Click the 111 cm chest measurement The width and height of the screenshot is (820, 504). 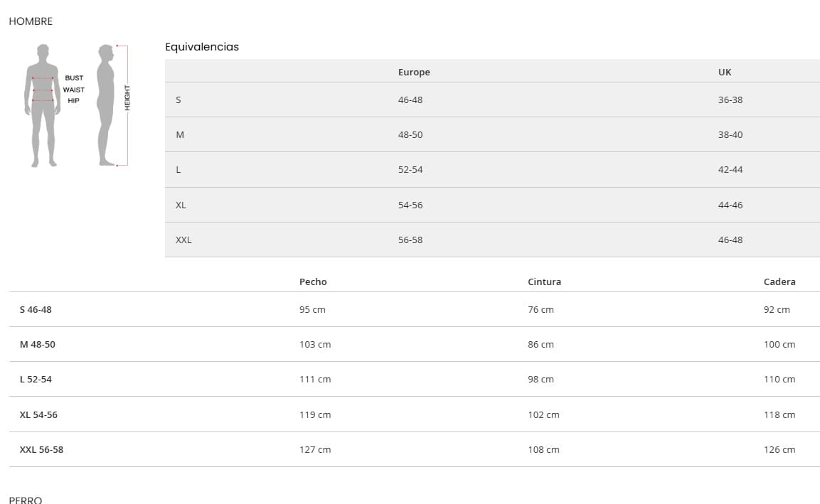[x=315, y=380]
